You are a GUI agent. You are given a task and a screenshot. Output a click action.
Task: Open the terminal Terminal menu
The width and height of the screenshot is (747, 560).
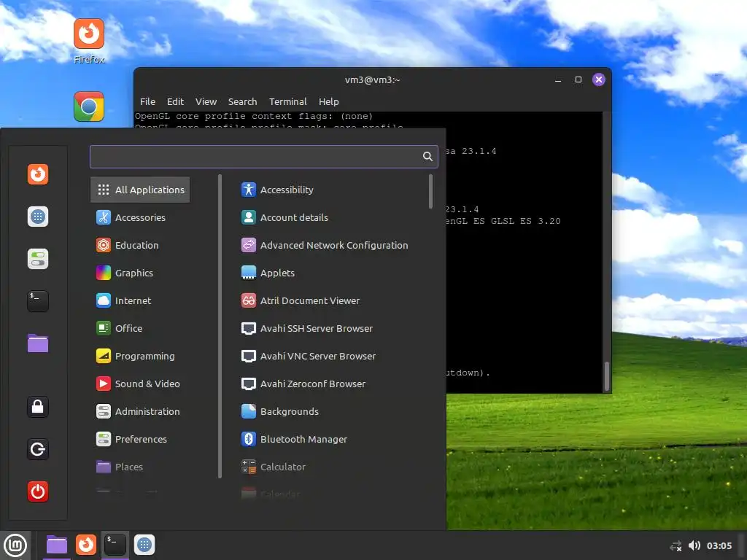point(287,101)
